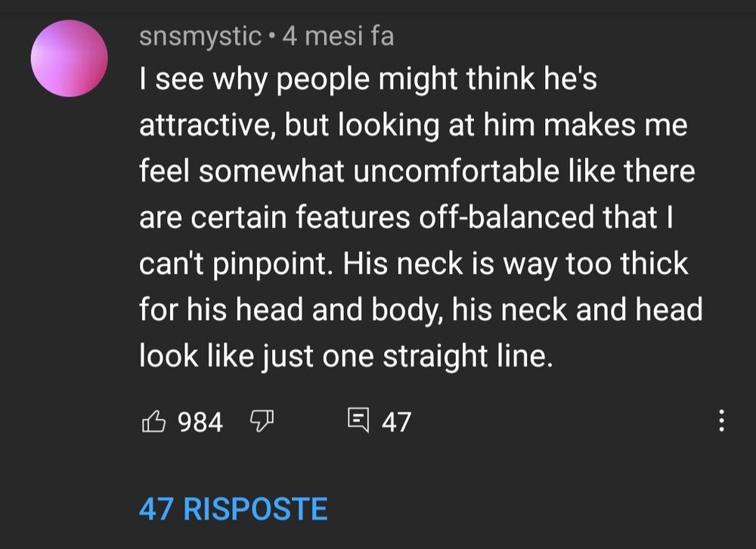Screen dimensions: 756x549
Task: Click the 984 likes count
Action: click(x=200, y=422)
